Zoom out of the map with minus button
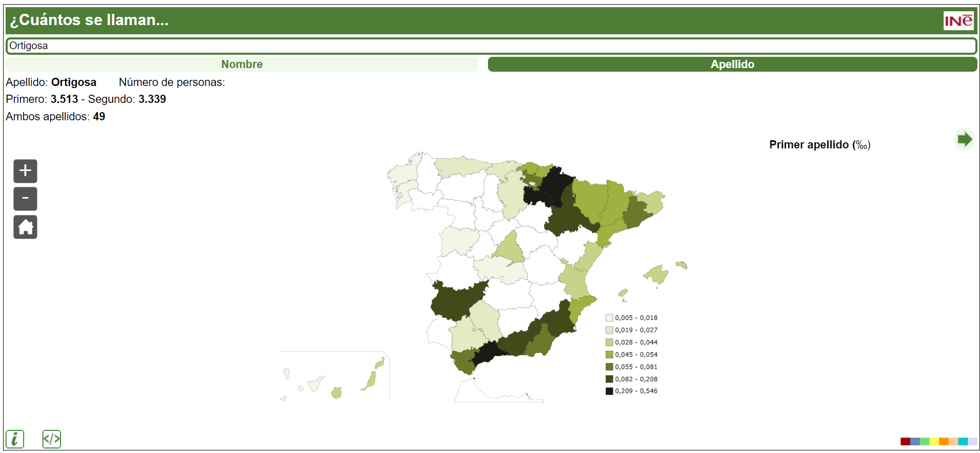980x453 pixels. click(25, 199)
